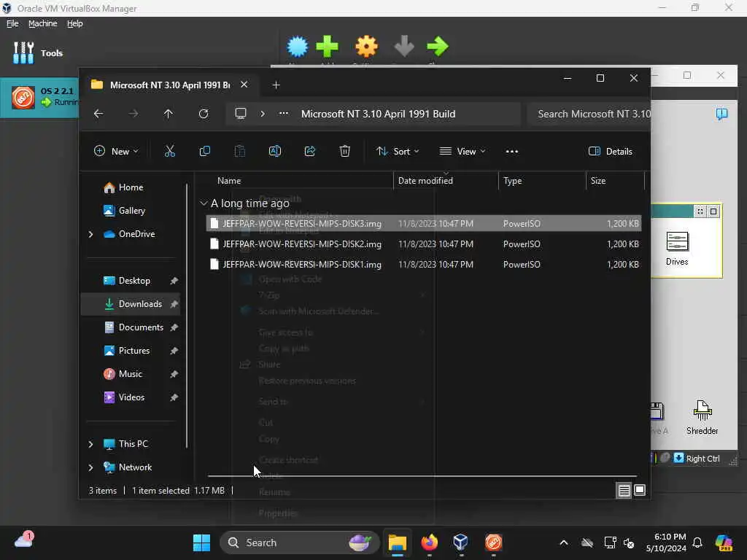Open Downloads in navigation pane

pyautogui.click(x=130, y=304)
